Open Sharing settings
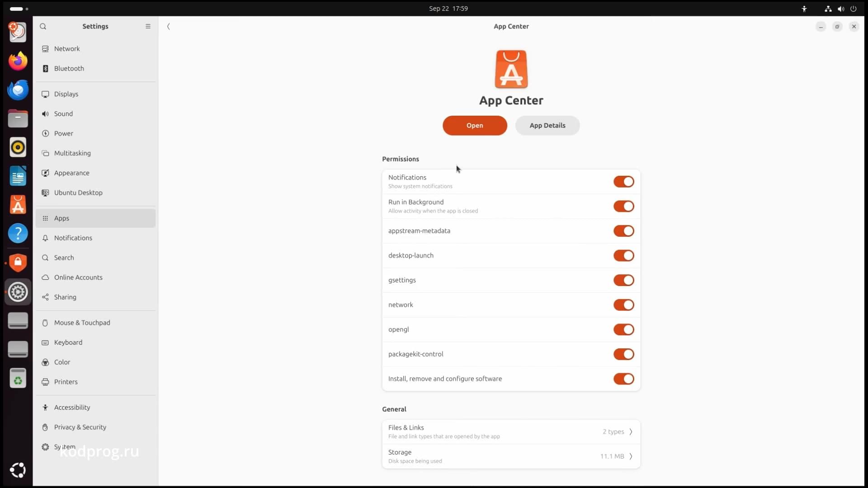Image resolution: width=868 pixels, height=488 pixels. tap(95, 297)
